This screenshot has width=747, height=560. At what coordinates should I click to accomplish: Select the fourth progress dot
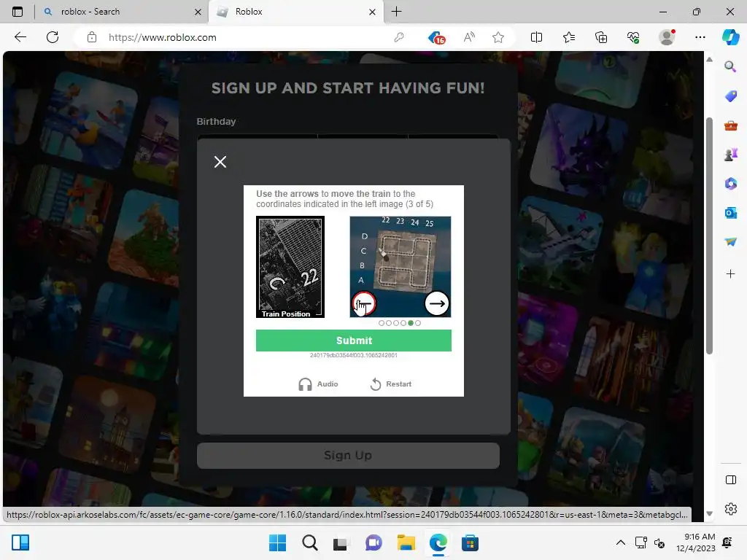[x=403, y=323]
